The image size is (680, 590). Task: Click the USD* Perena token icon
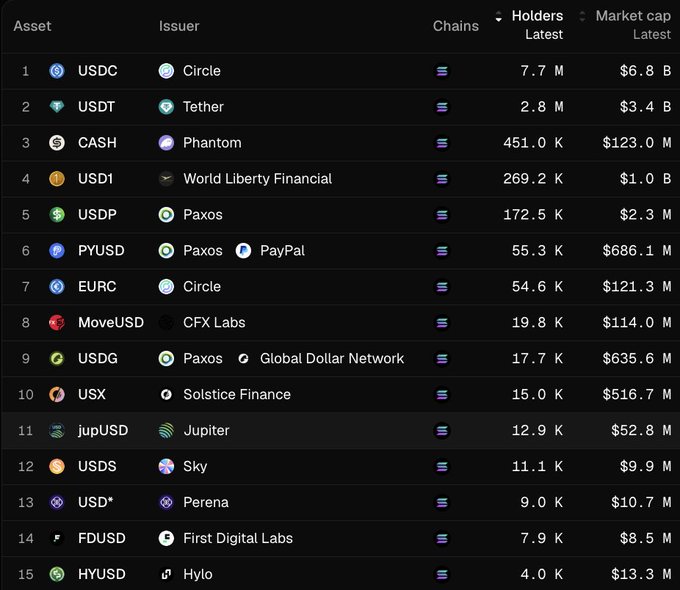pyautogui.click(x=57, y=503)
